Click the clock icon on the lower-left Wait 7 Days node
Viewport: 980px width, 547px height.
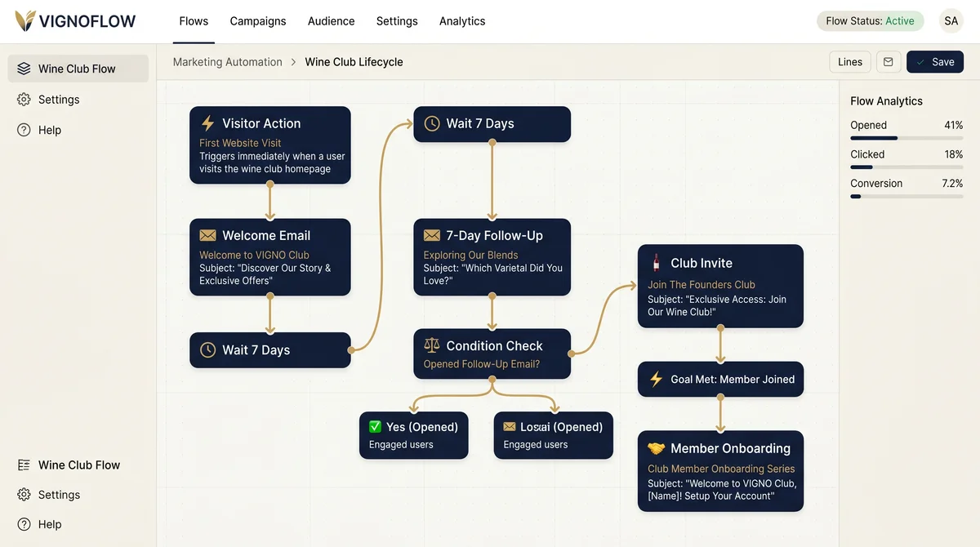207,350
